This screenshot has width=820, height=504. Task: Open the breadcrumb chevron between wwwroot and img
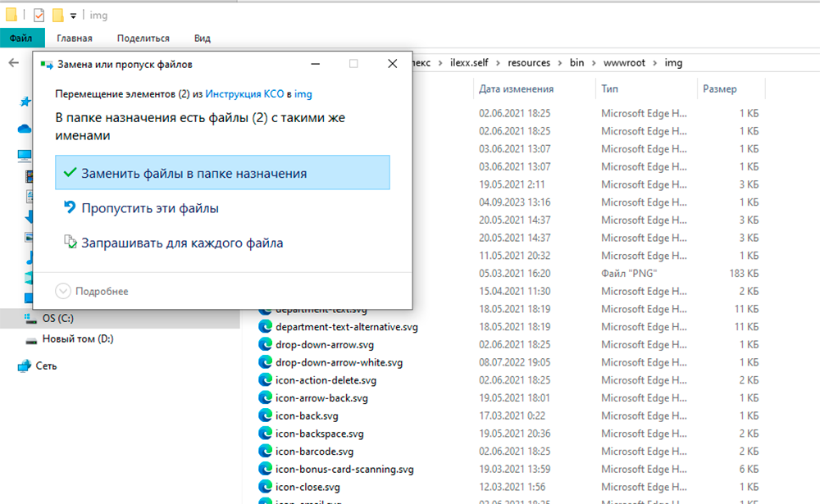coord(654,63)
